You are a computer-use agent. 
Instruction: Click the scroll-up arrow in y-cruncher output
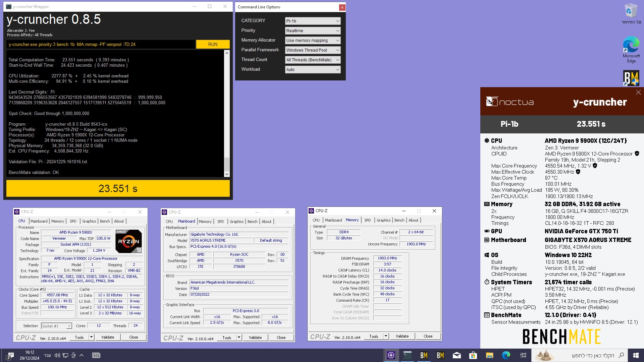tap(227, 53)
